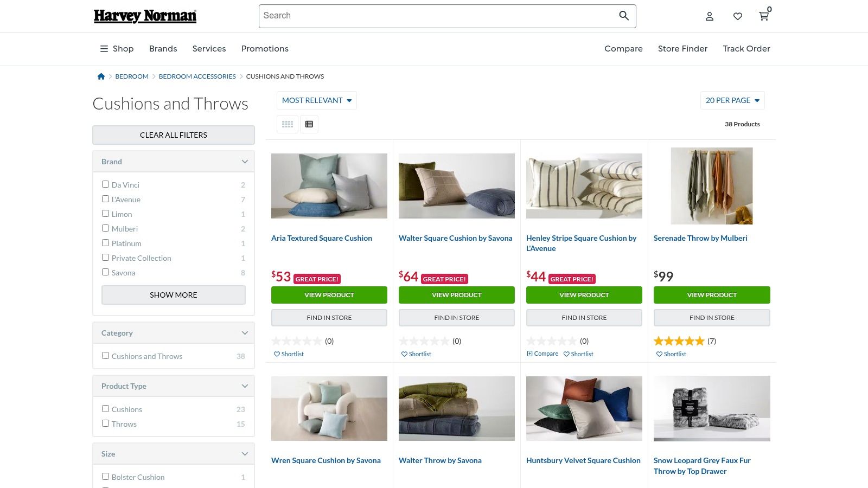Click Bedroom breadcrumb link
Viewport: 868px width, 488px height.
tap(132, 76)
